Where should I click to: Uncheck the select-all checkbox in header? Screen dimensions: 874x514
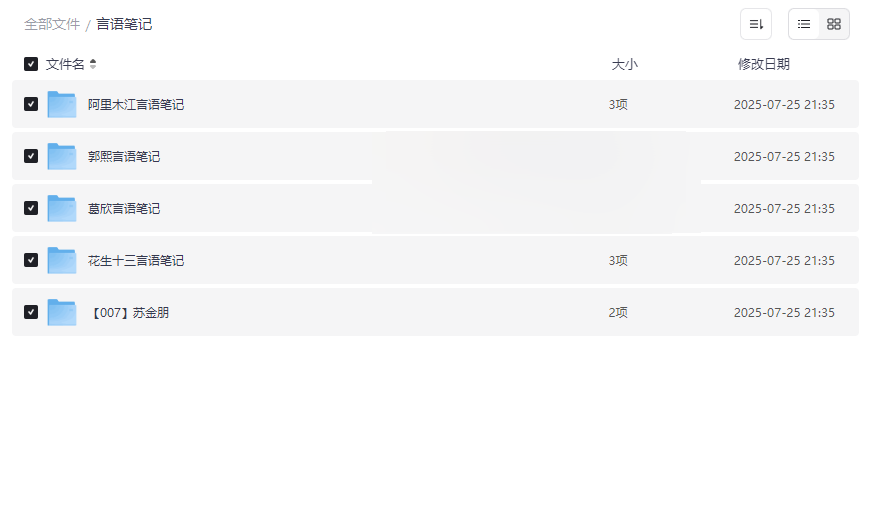[x=31, y=64]
